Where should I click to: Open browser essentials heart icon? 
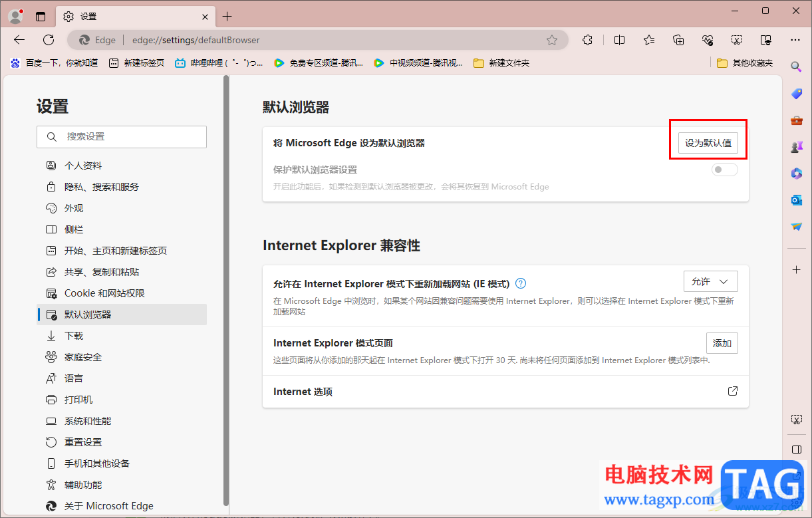click(x=708, y=40)
